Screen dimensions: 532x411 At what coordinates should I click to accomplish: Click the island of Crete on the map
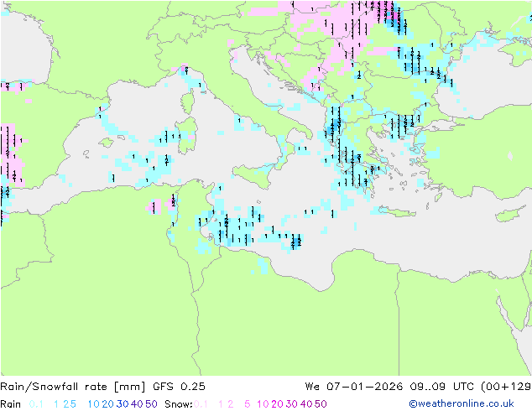click(398, 212)
